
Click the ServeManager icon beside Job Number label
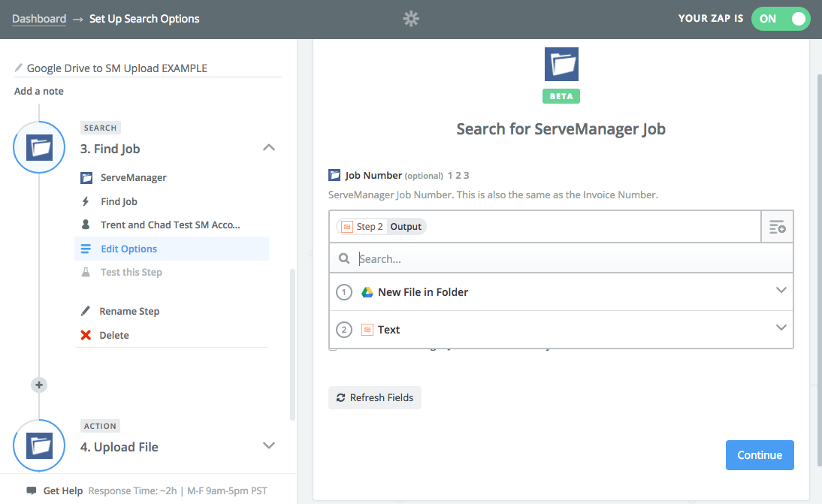pos(334,175)
